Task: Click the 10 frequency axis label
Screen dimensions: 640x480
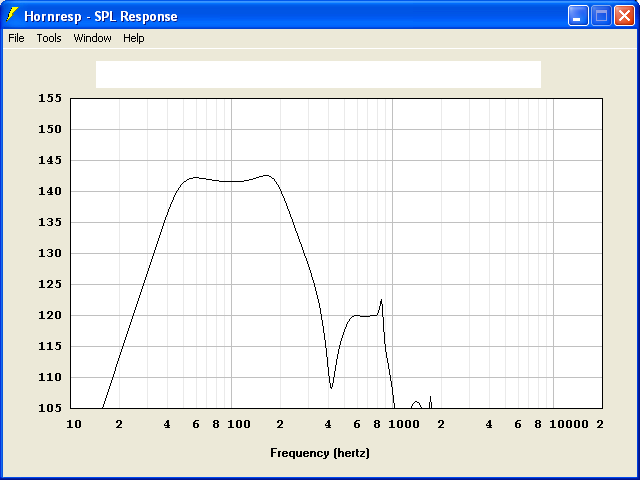Action: (74, 424)
